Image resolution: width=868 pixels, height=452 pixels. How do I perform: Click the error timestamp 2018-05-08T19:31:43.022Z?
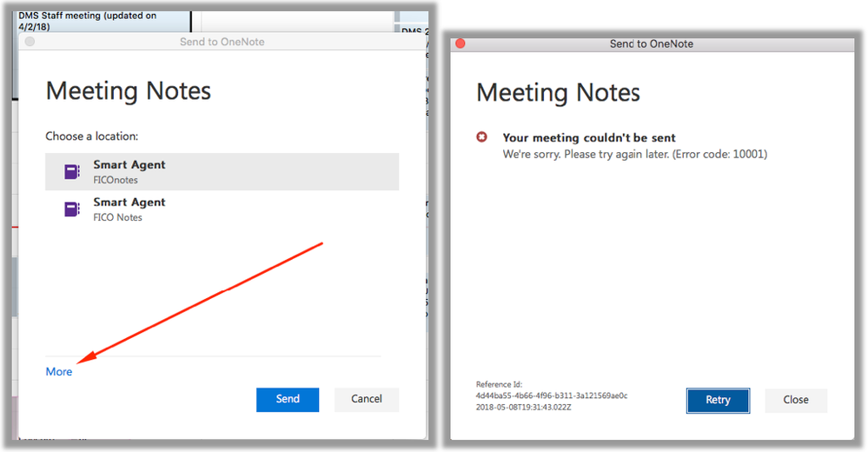click(524, 408)
